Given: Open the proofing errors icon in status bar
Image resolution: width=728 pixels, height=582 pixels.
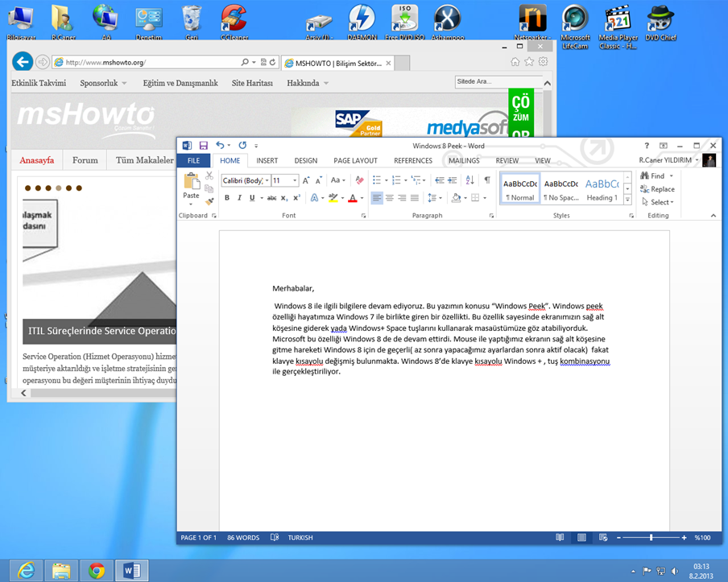Looking at the screenshot, I should (x=275, y=538).
